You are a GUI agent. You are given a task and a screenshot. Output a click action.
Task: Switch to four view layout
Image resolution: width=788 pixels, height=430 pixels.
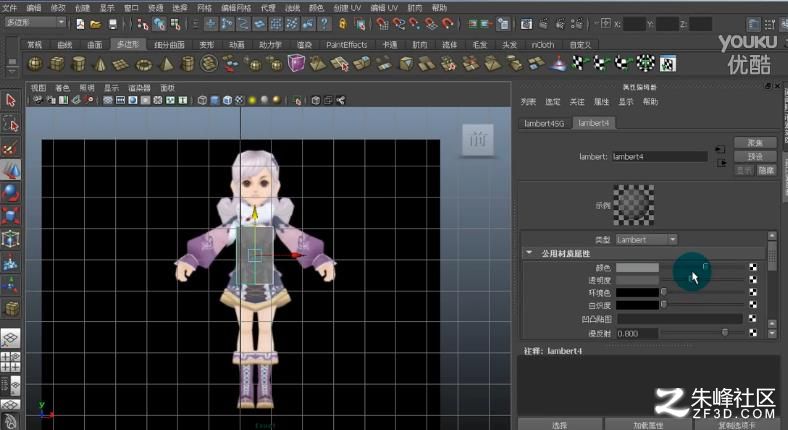[x=11, y=361]
